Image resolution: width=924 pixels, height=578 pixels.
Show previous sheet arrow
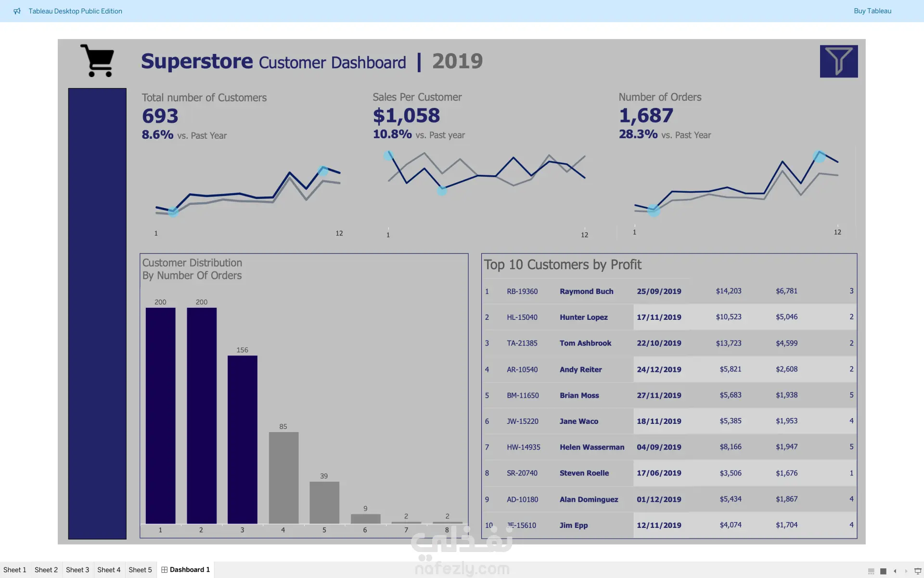pos(895,571)
